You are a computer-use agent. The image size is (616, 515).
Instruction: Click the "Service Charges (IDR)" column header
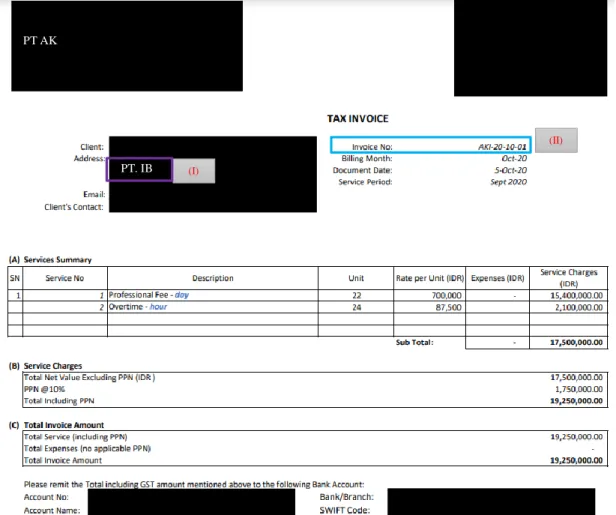(568, 278)
